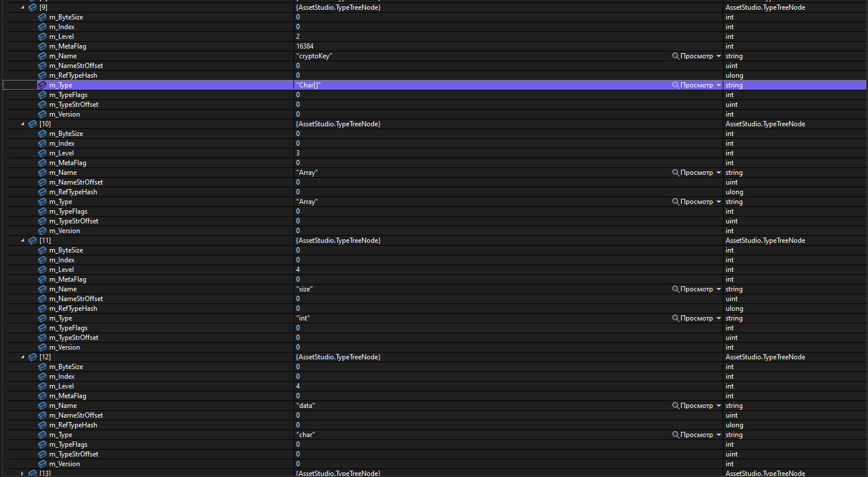This screenshot has width=868, height=477.
Task: Click the object icon beside node [11]
Action: click(33, 240)
